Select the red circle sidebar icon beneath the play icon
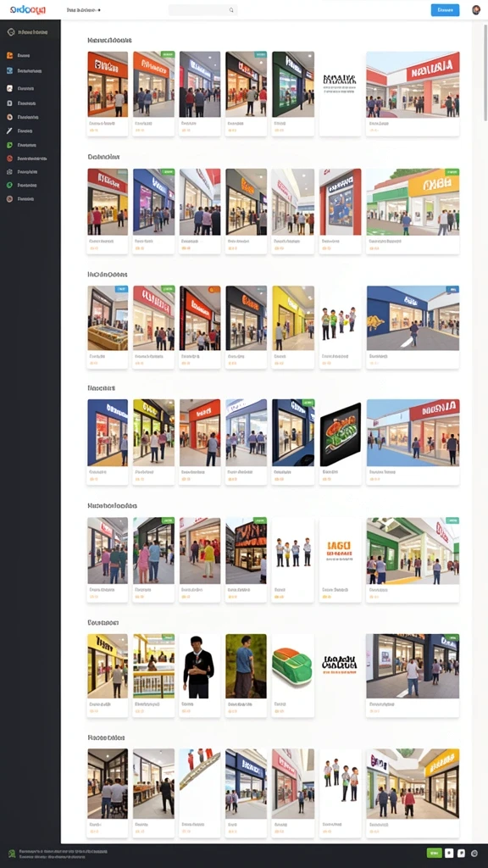Viewport: 488px width, 868px height. tap(9, 159)
